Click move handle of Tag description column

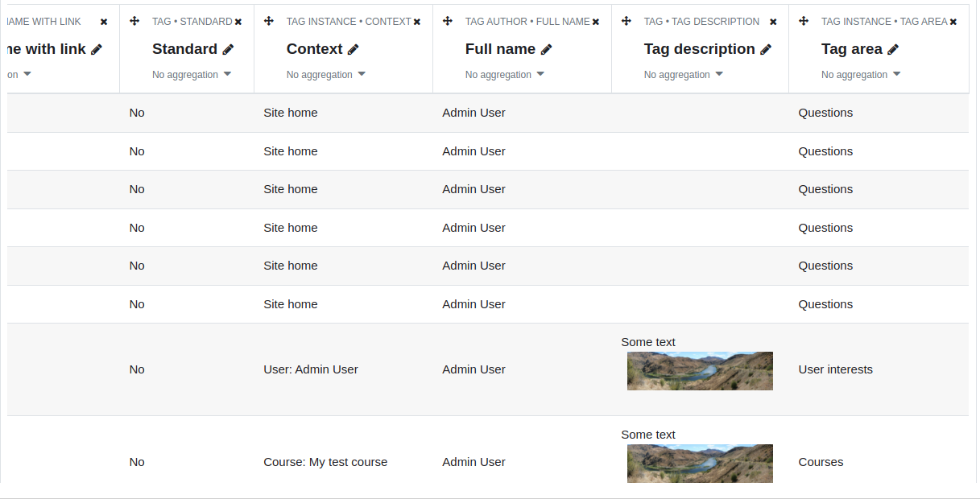[626, 21]
